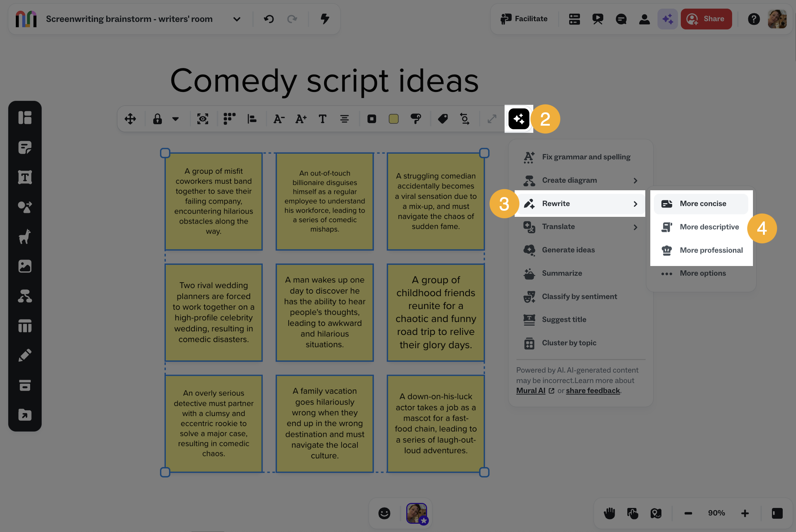Click the decrease font size A- icon
The height and width of the screenshot is (532, 796).
(279, 119)
